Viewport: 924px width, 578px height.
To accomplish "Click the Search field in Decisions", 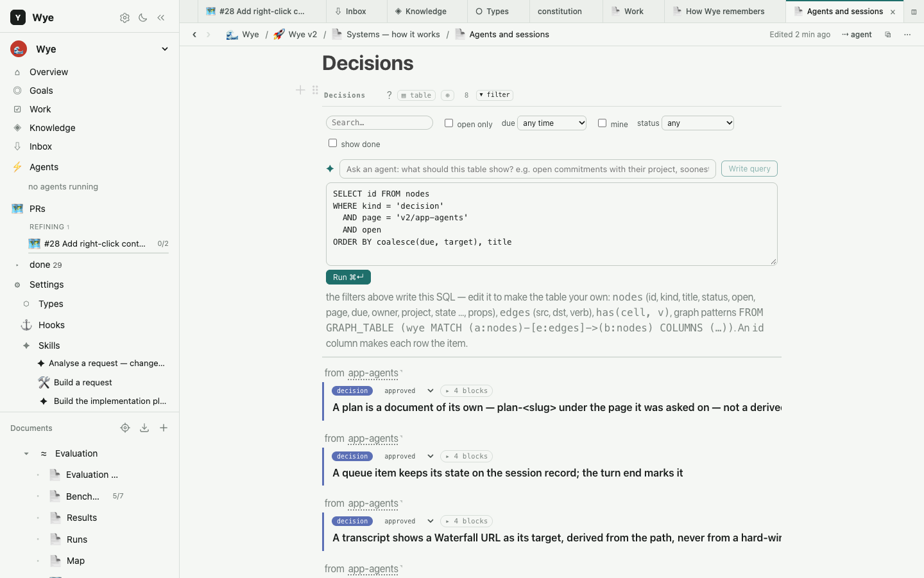I will [x=379, y=123].
